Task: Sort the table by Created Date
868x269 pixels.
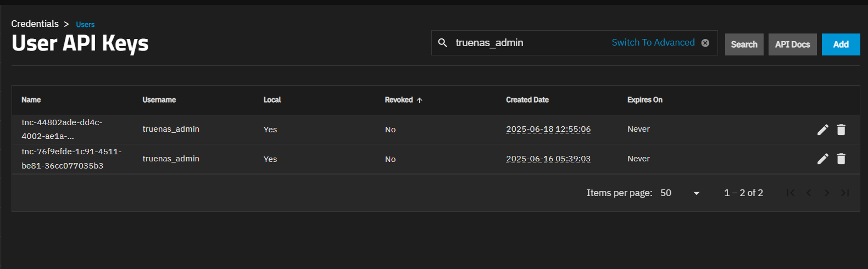Action: coord(527,100)
